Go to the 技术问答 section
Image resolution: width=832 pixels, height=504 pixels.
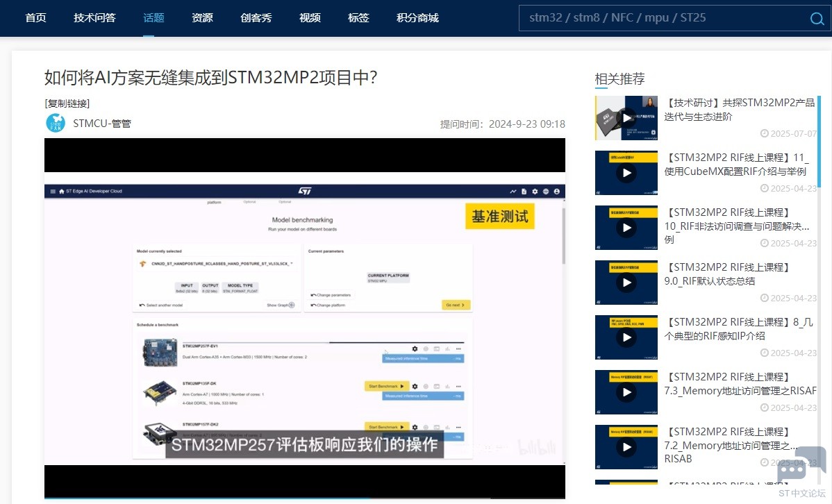94,17
